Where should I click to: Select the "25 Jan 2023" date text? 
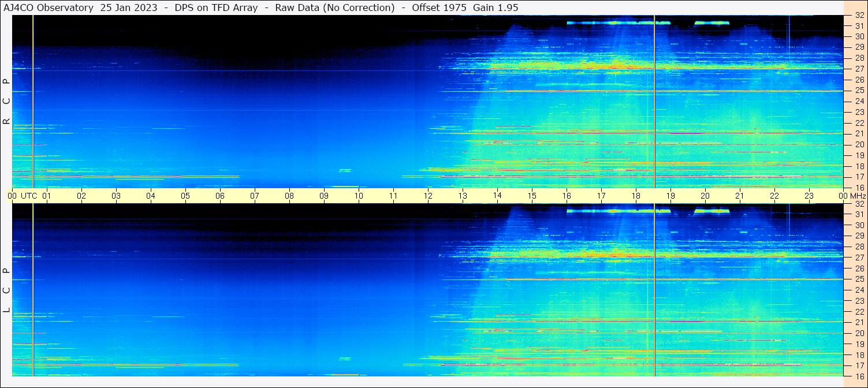(128, 8)
